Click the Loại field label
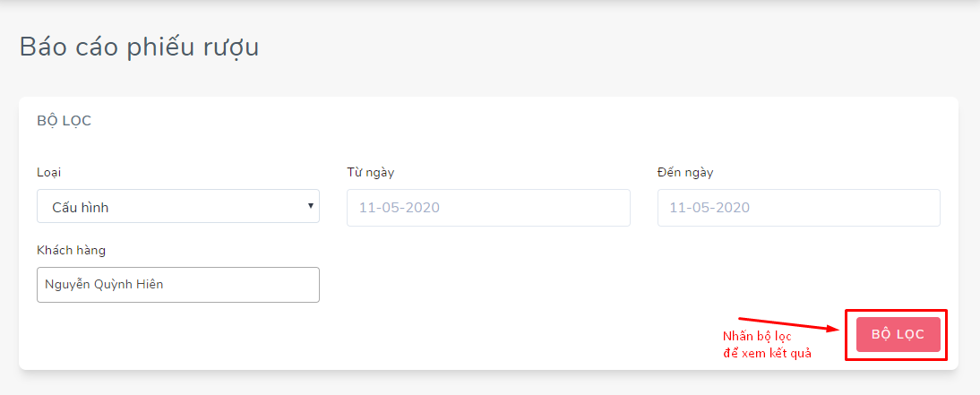980x395 pixels. pos(49,173)
